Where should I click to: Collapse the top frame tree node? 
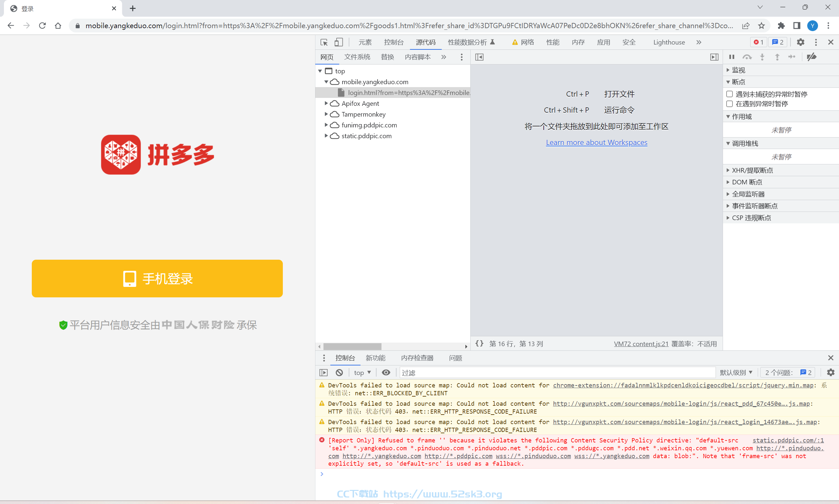320,71
